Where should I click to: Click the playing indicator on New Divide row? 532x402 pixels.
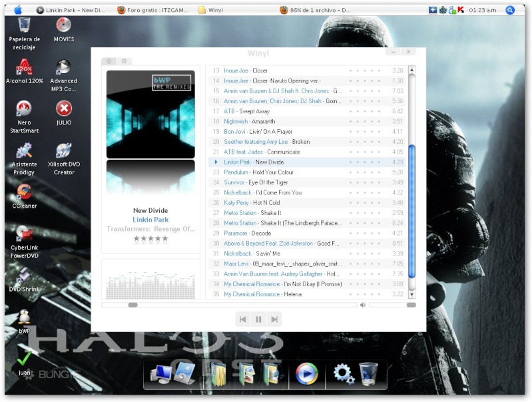pyautogui.click(x=216, y=162)
